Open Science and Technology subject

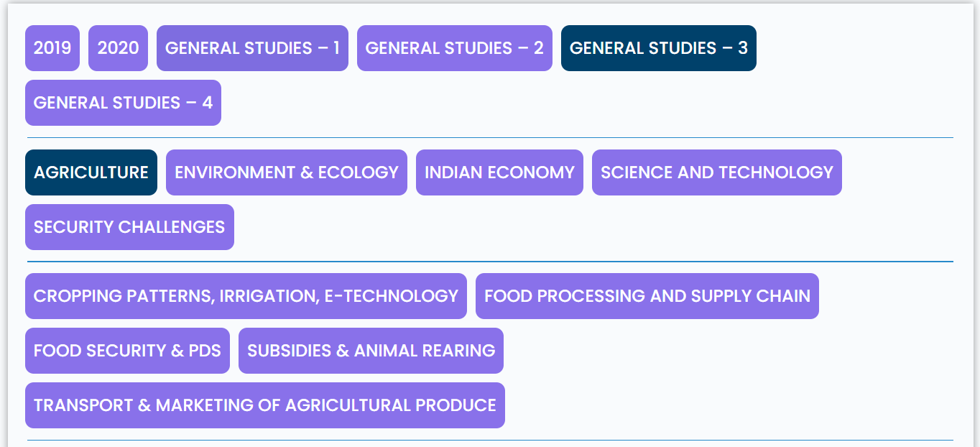coord(717,172)
